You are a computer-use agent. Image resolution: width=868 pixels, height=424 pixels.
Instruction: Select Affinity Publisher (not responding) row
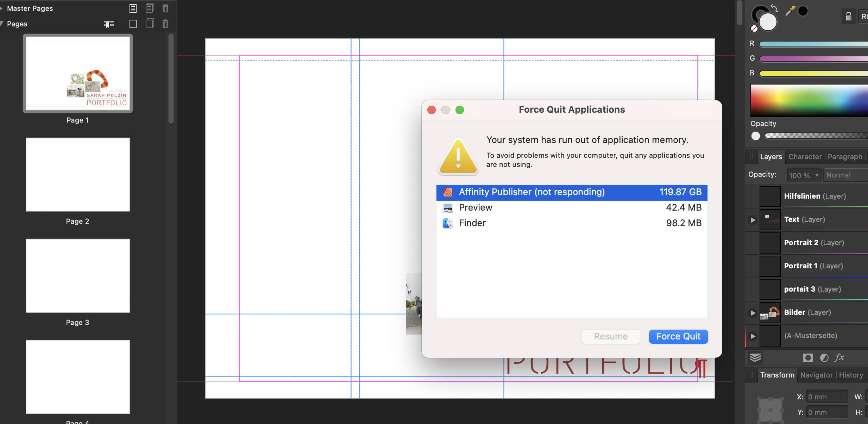pos(572,192)
